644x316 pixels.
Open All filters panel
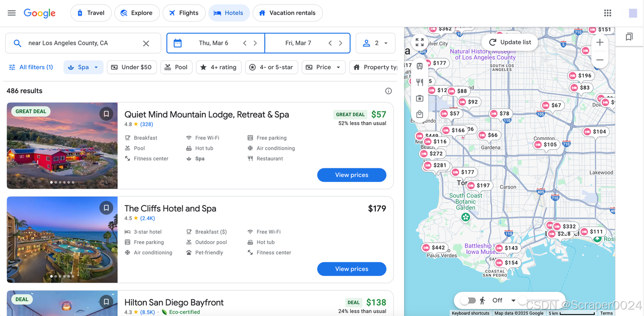point(31,67)
